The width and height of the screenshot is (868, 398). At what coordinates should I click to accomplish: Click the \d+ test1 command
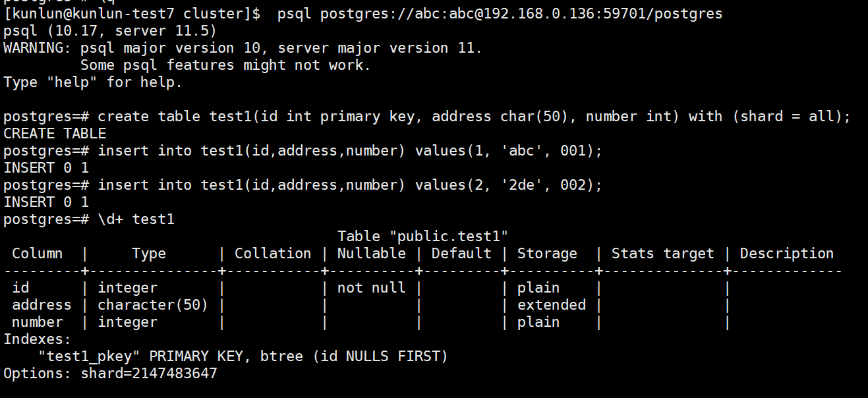pos(136,219)
